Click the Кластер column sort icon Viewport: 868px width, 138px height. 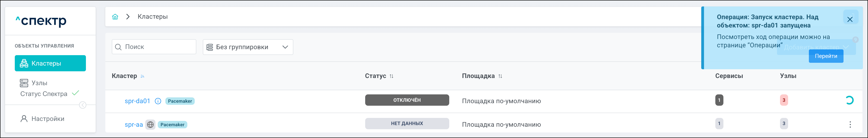click(x=143, y=76)
